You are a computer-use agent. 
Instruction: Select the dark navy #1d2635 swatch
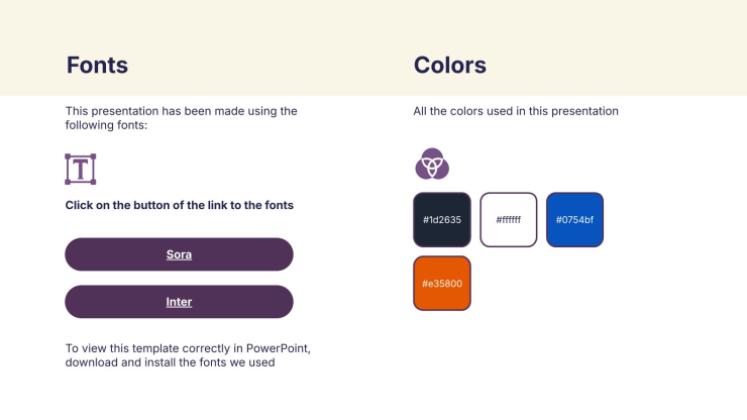(442, 220)
